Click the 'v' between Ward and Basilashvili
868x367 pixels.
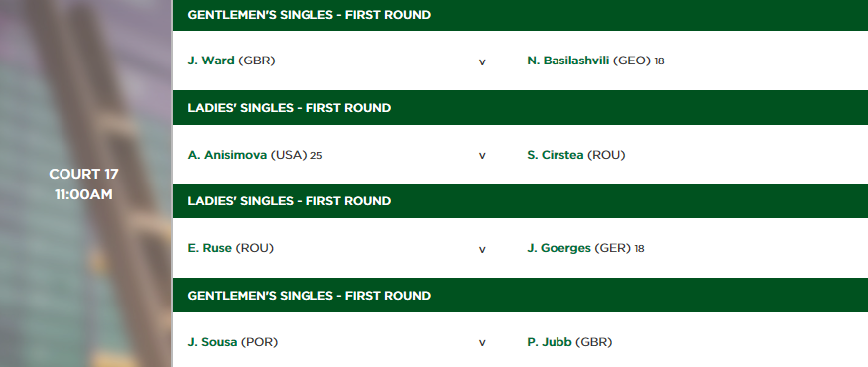pos(482,62)
